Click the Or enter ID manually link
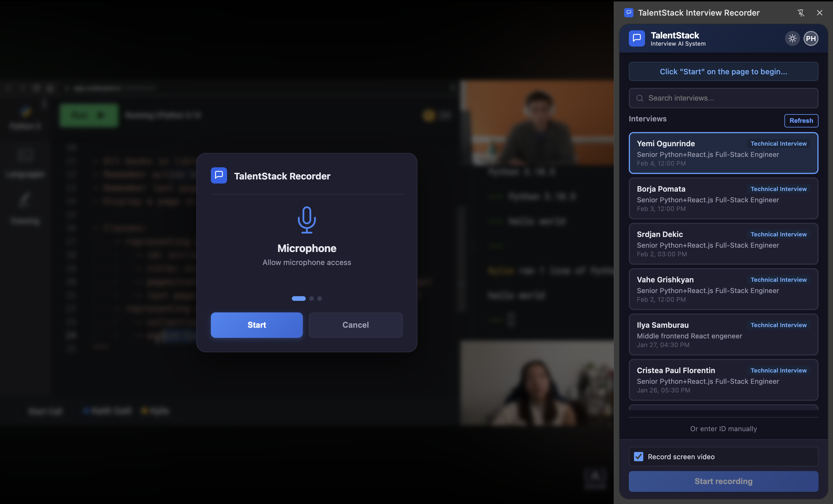Viewport: 833px width, 504px height. 723,429
